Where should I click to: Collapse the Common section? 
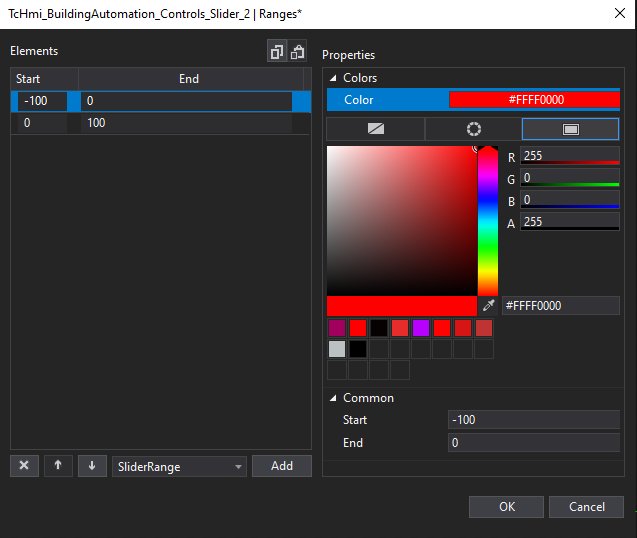[x=333, y=398]
